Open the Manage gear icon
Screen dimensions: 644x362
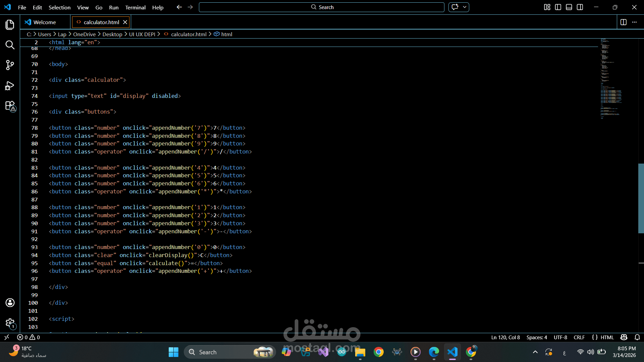[x=10, y=323]
